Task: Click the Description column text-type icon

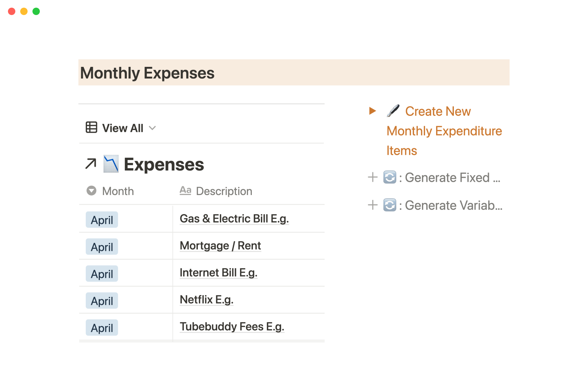Action: pos(185,191)
